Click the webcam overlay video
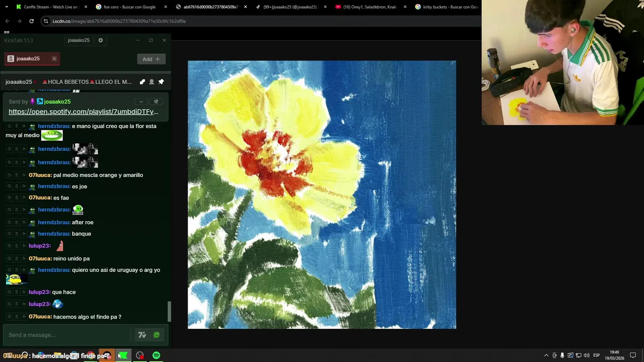Image resolution: width=644 pixels, height=362 pixels. [x=562, y=62]
